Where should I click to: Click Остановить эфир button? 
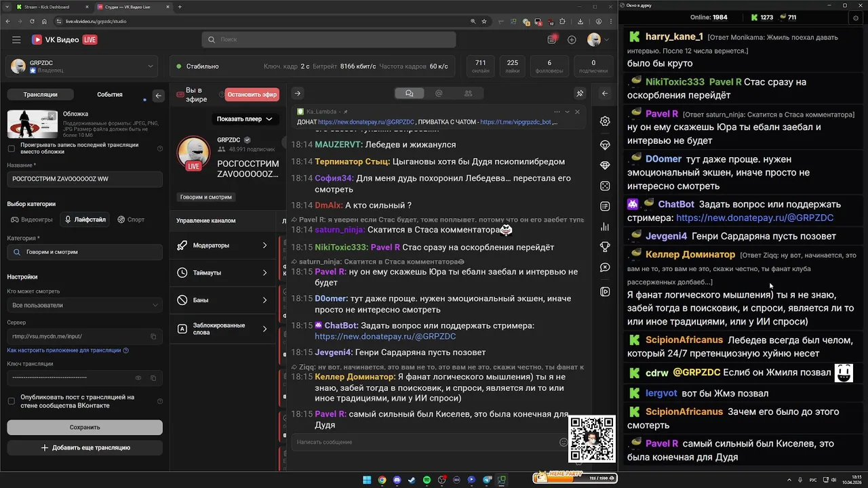[252, 95]
